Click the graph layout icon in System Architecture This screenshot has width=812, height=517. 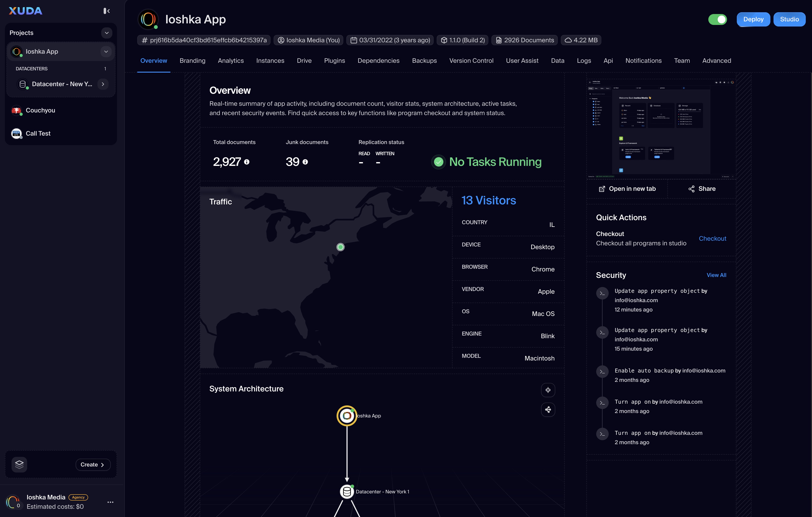point(548,410)
